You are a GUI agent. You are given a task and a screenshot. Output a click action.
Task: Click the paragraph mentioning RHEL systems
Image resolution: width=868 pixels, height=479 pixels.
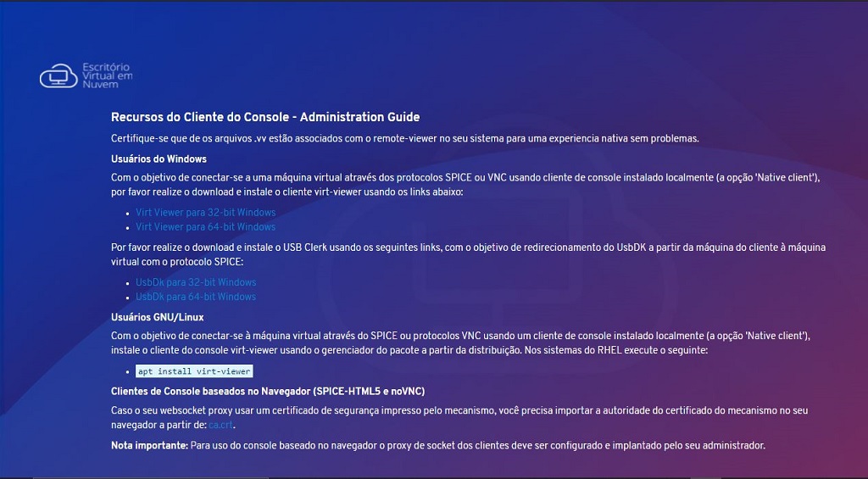pyautogui.click(x=461, y=343)
